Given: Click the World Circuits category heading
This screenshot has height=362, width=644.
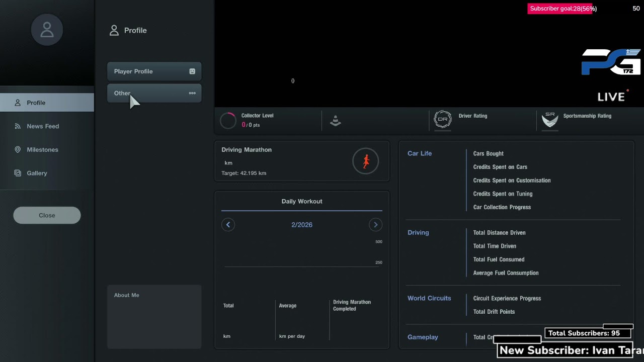Looking at the screenshot, I should (429, 298).
